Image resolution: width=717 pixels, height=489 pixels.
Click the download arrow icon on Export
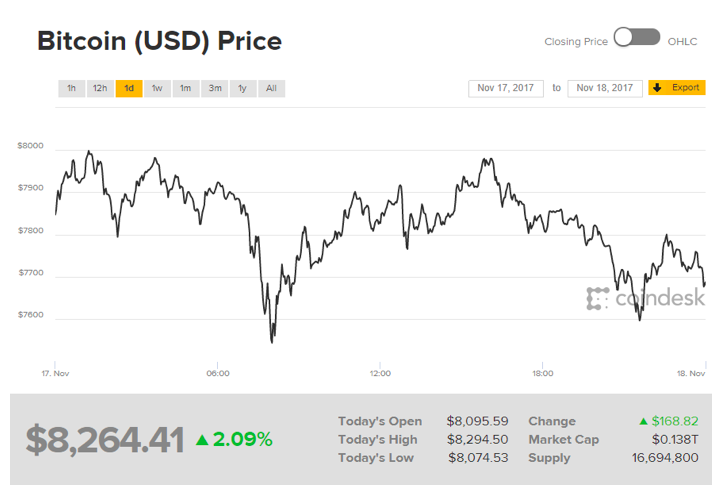(x=658, y=88)
